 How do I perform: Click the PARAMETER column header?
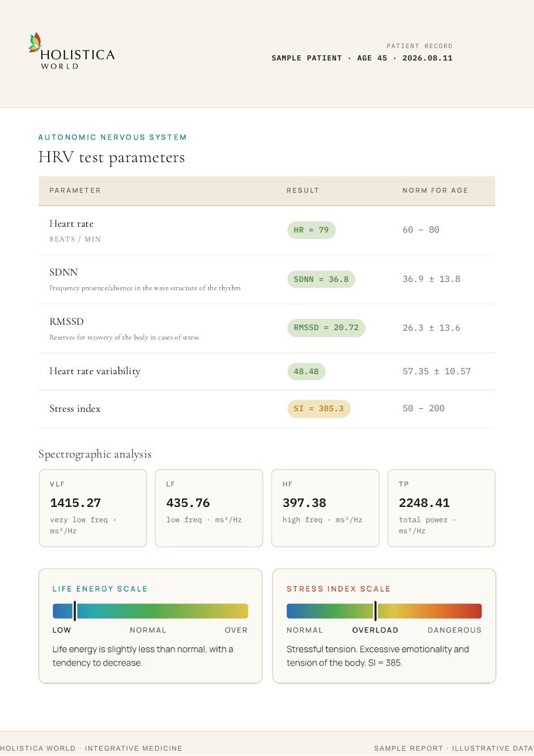point(75,190)
